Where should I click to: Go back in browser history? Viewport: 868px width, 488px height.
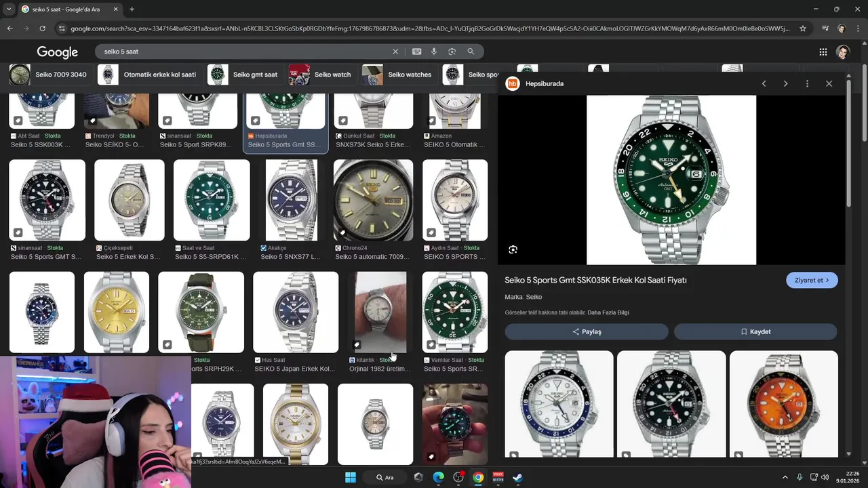[9, 28]
